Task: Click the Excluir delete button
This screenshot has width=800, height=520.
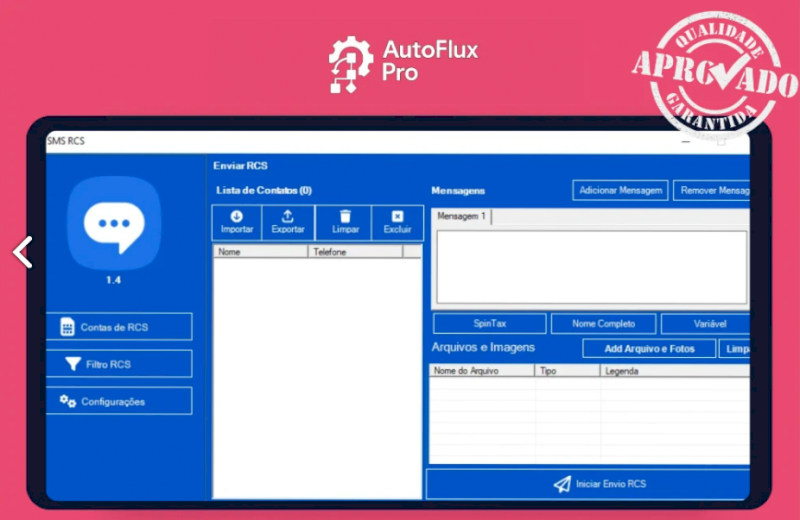Action: pyautogui.click(x=397, y=222)
